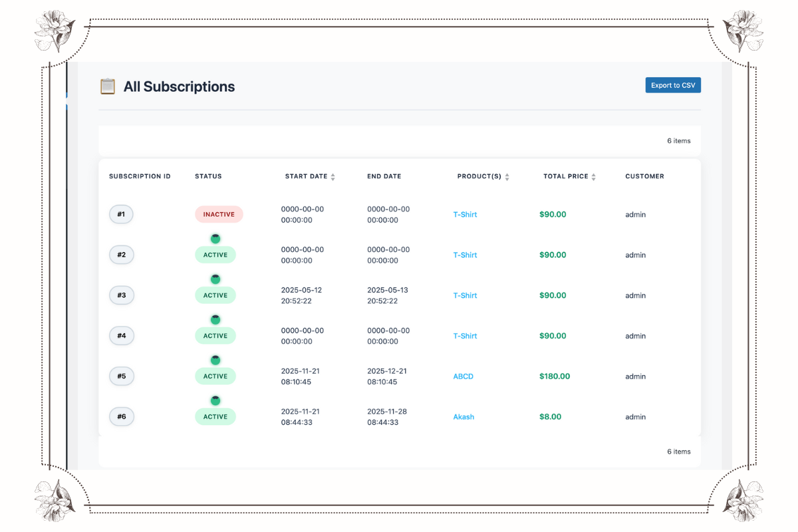Click the clipboard icon beside All Subscriptions

tap(107, 86)
